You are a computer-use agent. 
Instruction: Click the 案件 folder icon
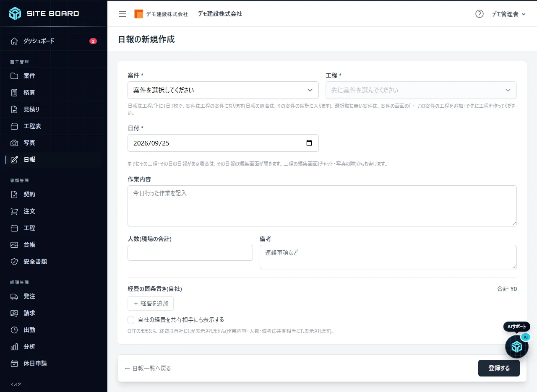pyautogui.click(x=14, y=76)
